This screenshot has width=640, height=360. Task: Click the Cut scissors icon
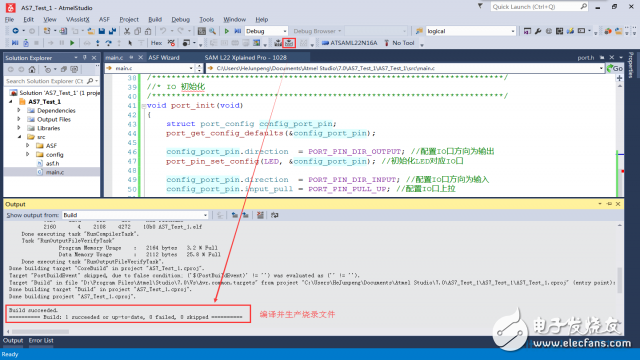point(127,31)
